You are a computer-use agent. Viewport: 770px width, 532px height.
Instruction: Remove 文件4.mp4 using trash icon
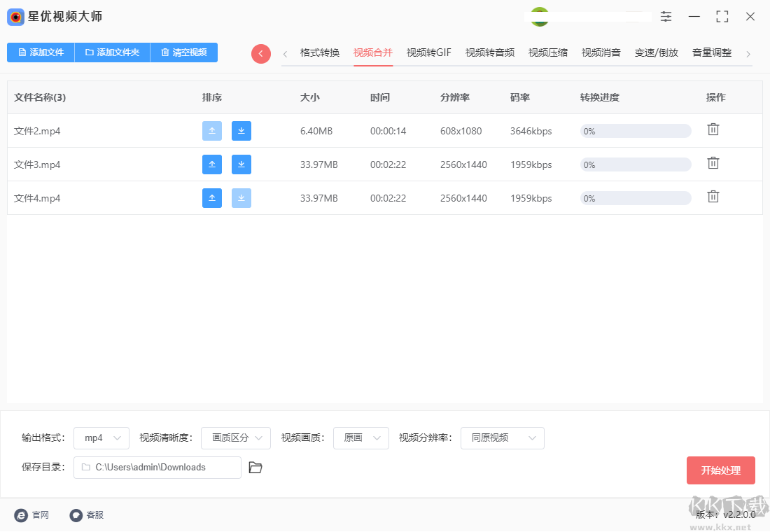(713, 197)
